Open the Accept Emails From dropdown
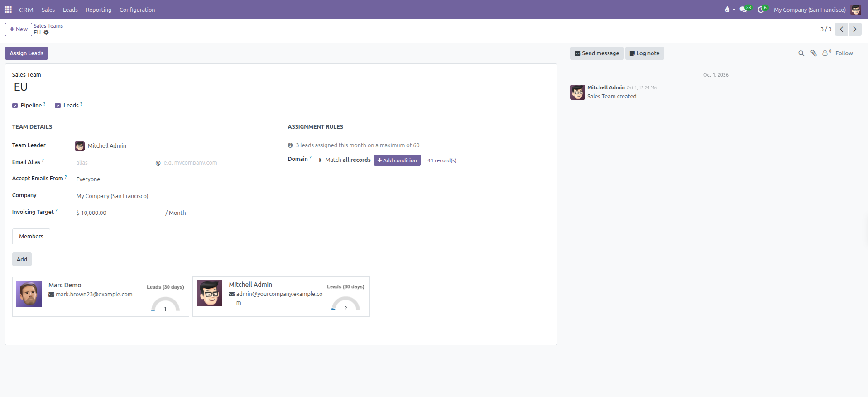This screenshot has height=397, width=868. point(175,179)
